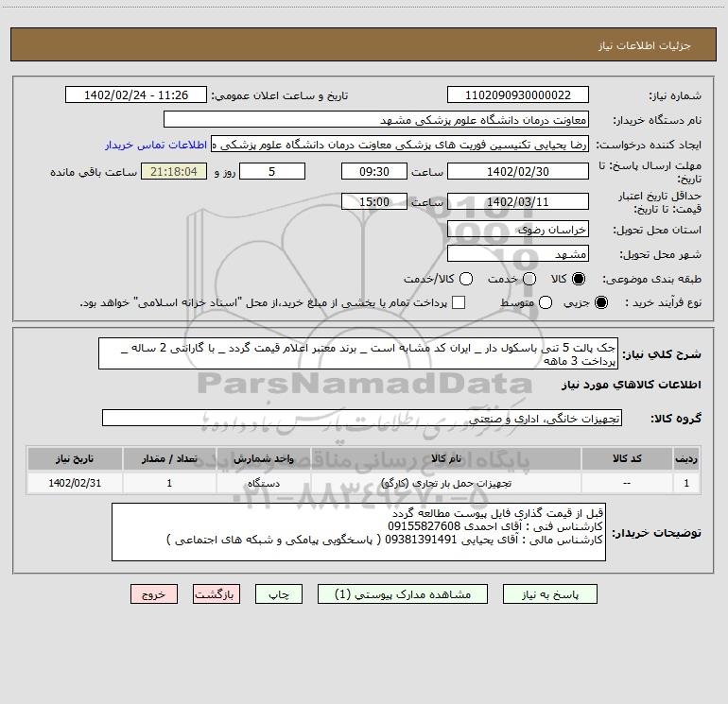Click the چاپ print button
The width and height of the screenshot is (728, 704).
click(279, 594)
